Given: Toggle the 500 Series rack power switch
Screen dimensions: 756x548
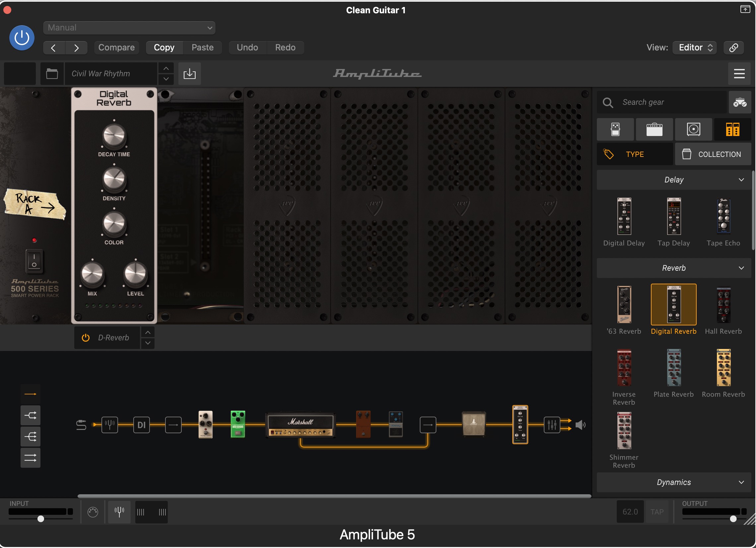Looking at the screenshot, I should click(34, 261).
